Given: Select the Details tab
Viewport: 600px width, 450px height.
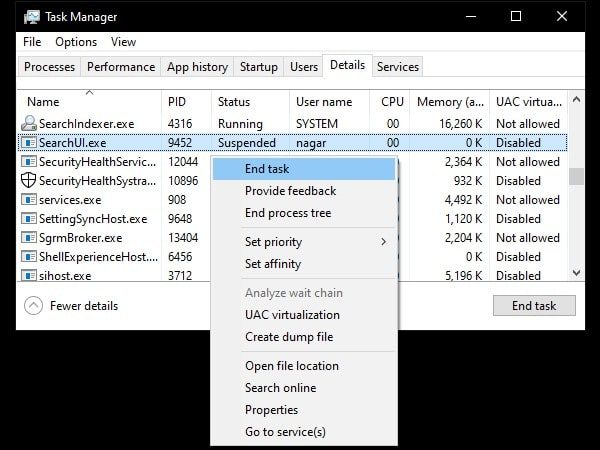Looking at the screenshot, I should point(347,65).
